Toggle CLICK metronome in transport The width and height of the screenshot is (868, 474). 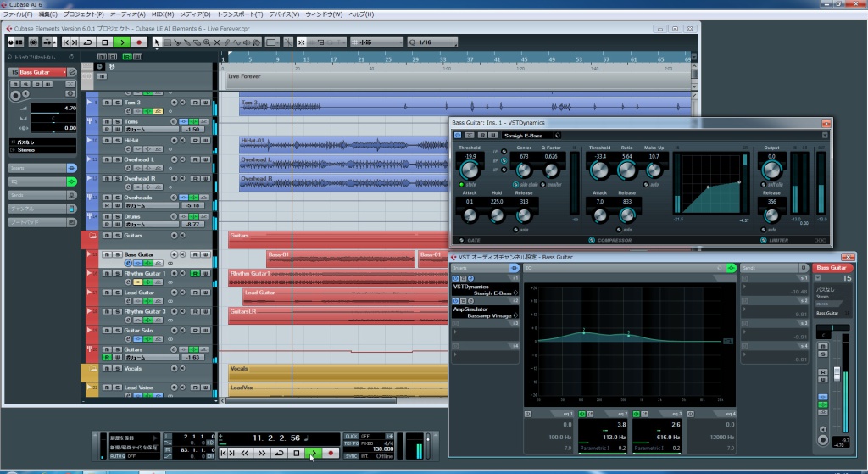coord(351,437)
